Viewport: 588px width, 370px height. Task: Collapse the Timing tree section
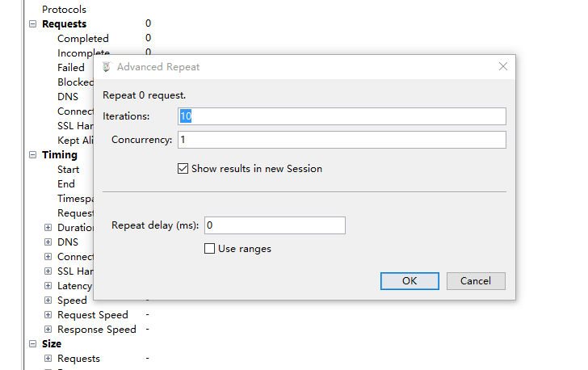coord(33,154)
